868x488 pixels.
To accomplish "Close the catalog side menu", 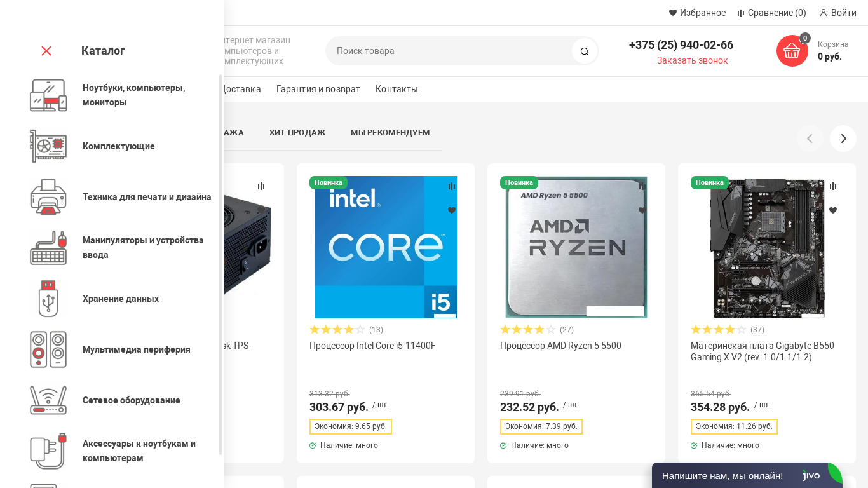I will pyautogui.click(x=46, y=51).
